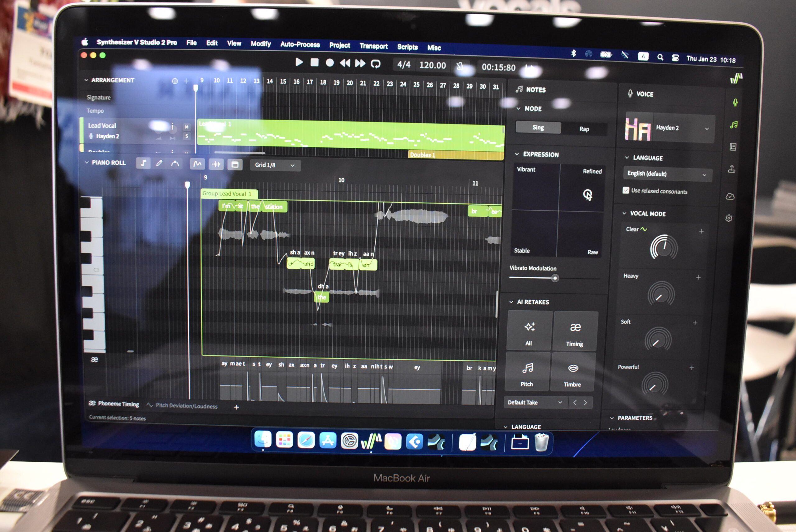This screenshot has height=532, width=796.
Task: Collapse the VOCAL MODE section
Action: click(x=624, y=213)
